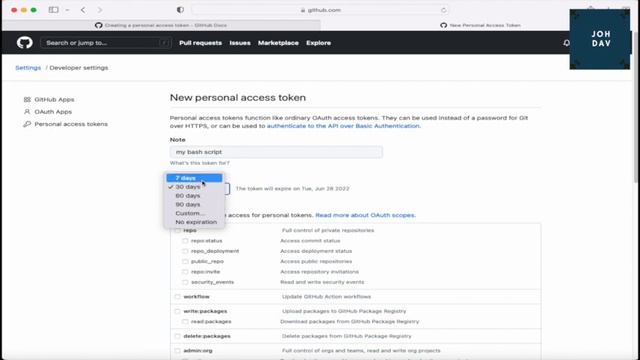Image resolution: width=640 pixels, height=360 pixels.
Task: Open Marketplace in the GitHub header
Action: click(x=278, y=43)
